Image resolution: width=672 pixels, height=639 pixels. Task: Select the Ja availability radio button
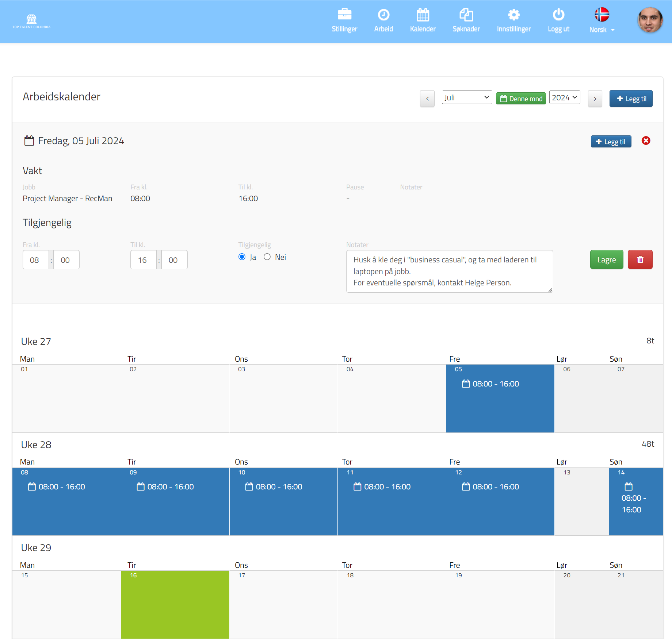click(242, 257)
